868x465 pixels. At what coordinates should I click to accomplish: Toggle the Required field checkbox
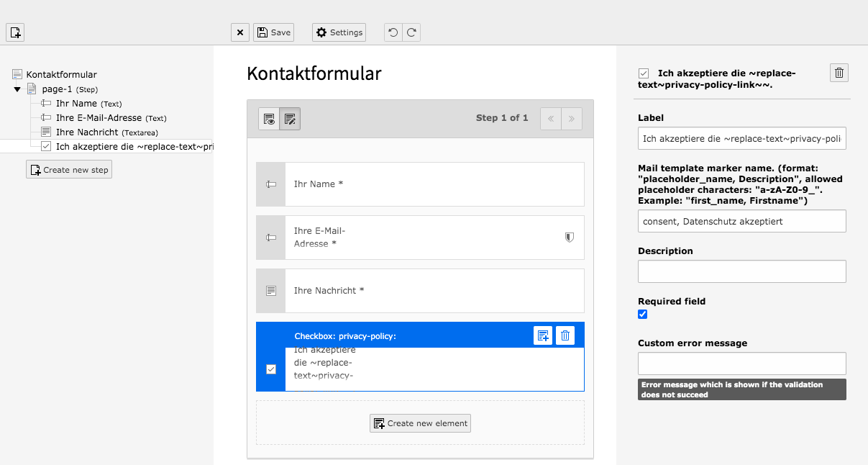tap(643, 314)
